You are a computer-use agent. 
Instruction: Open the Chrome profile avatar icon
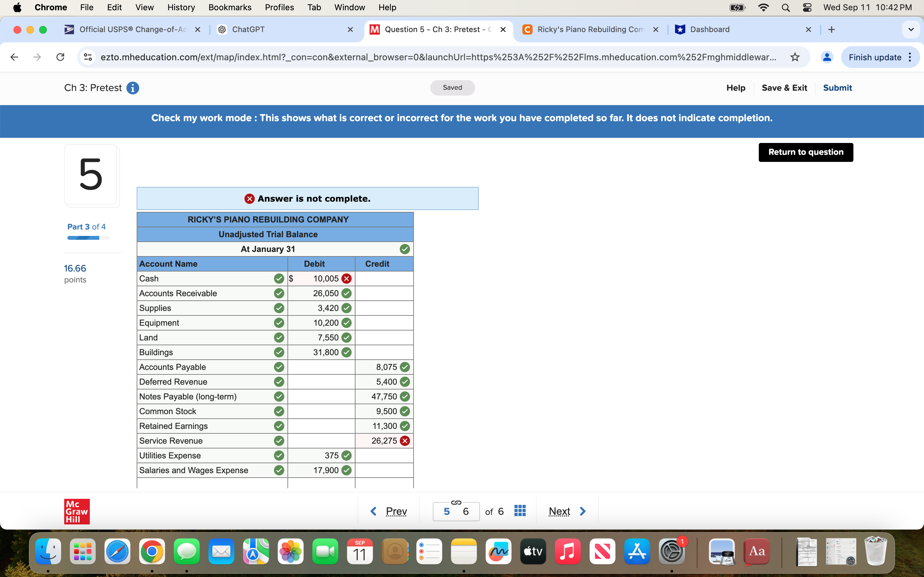click(827, 57)
